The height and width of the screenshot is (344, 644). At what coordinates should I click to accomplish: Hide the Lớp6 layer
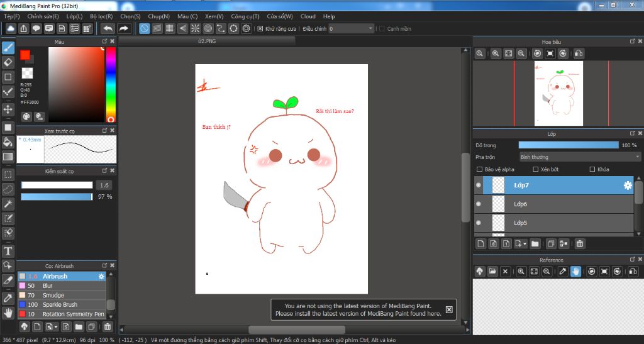click(479, 204)
